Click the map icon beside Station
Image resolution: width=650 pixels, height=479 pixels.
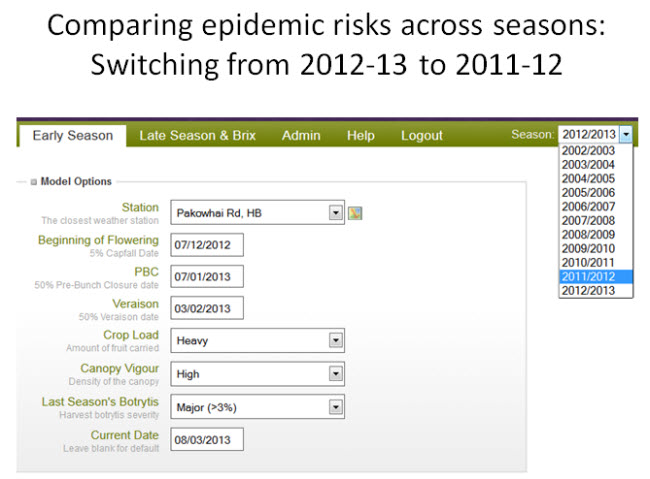pyautogui.click(x=354, y=213)
